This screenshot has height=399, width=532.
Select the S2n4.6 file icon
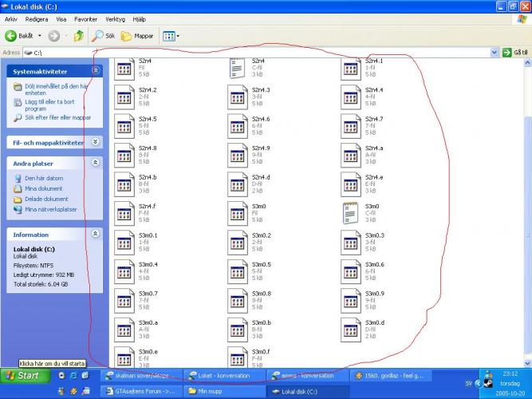238,126
